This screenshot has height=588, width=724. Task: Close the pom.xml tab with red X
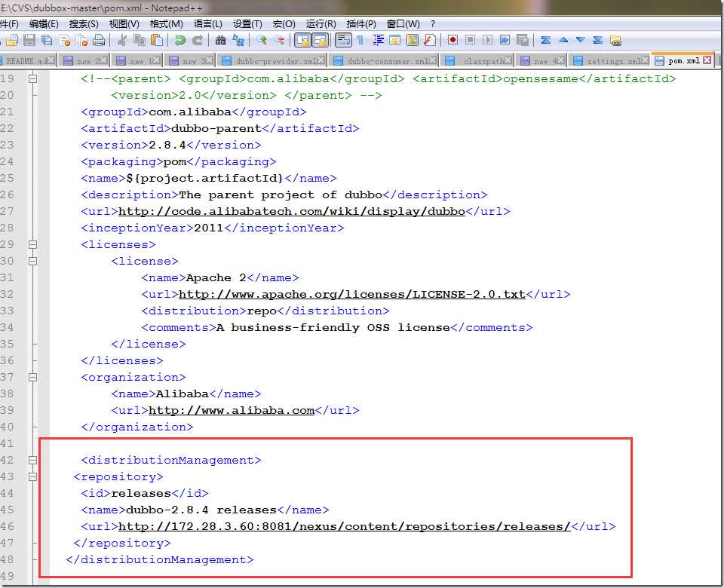tap(707, 60)
